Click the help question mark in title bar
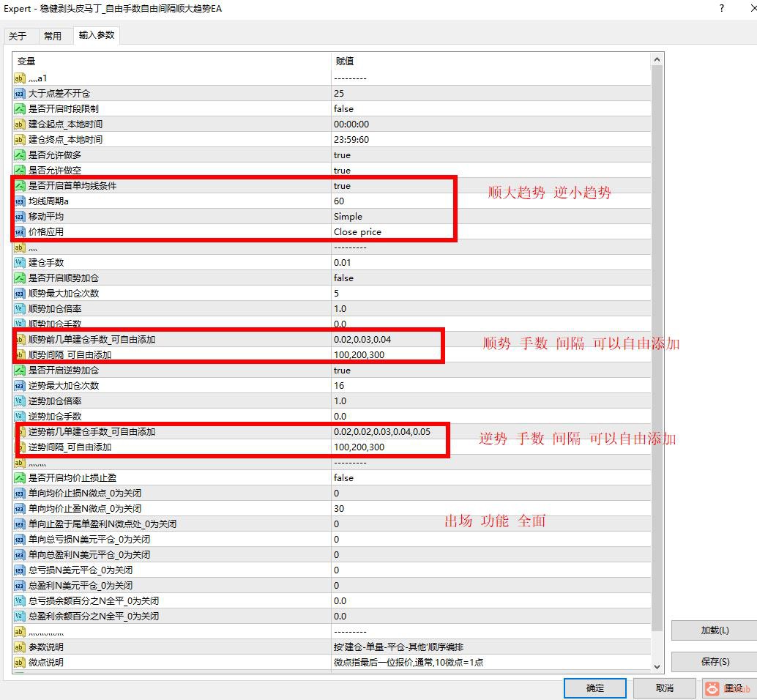 pyautogui.click(x=722, y=8)
